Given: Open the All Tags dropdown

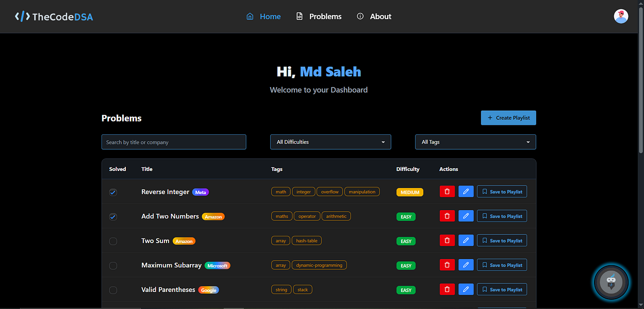Looking at the screenshot, I should point(475,142).
